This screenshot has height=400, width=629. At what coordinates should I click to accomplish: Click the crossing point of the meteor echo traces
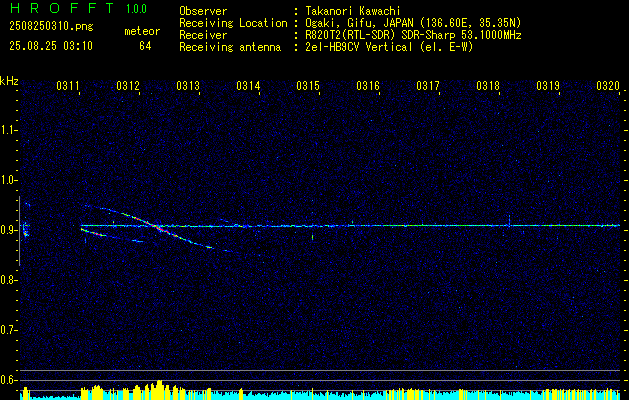click(x=154, y=226)
